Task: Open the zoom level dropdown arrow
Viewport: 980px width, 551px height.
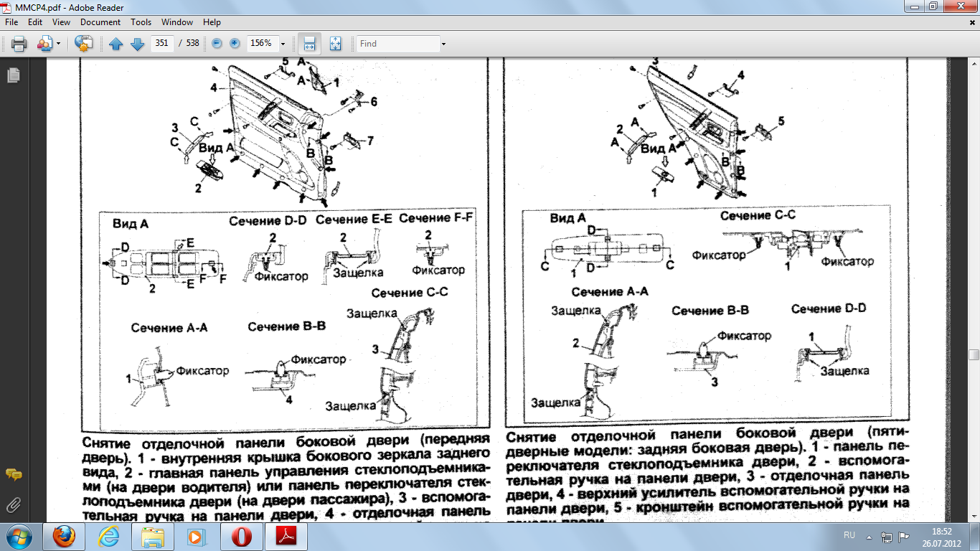Action: (x=283, y=44)
